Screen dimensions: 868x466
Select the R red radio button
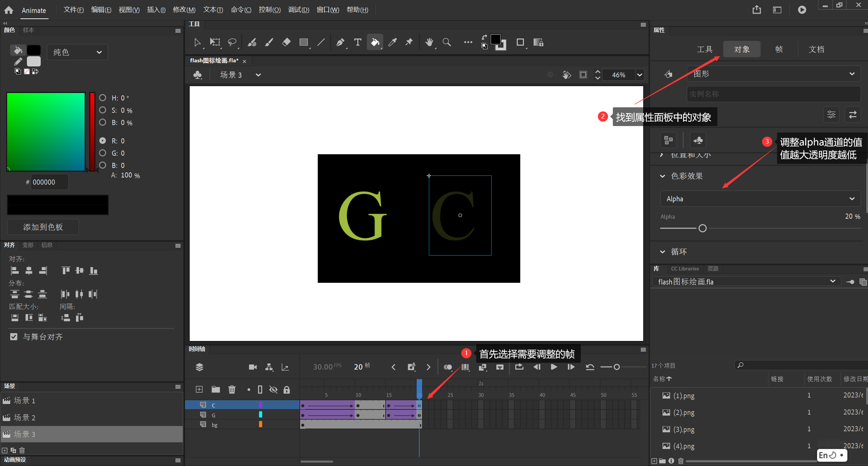click(x=103, y=140)
